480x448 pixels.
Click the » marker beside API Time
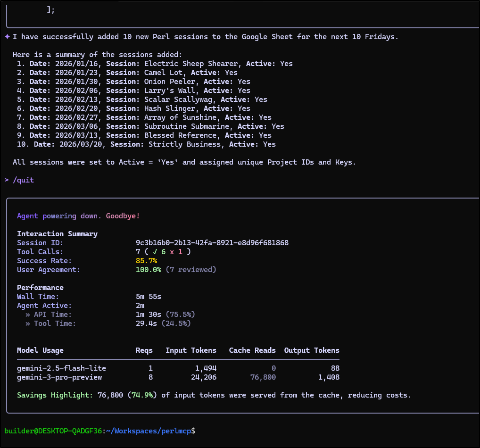point(28,315)
